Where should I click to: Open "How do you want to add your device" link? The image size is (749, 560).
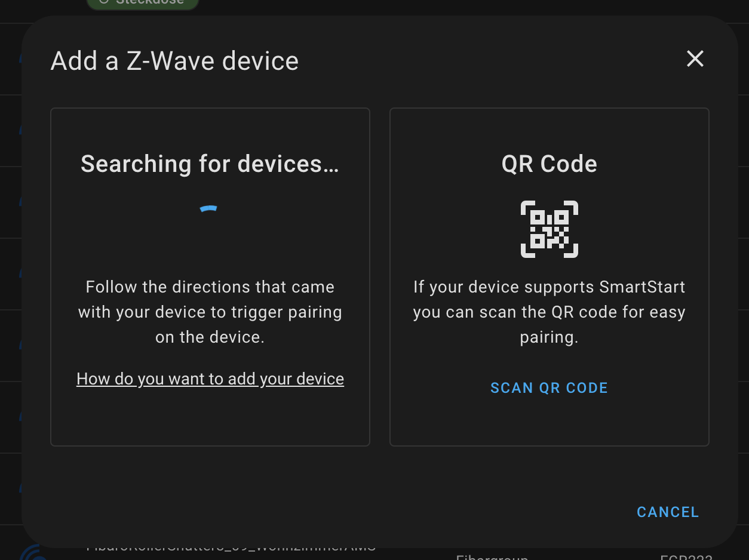[x=210, y=379]
